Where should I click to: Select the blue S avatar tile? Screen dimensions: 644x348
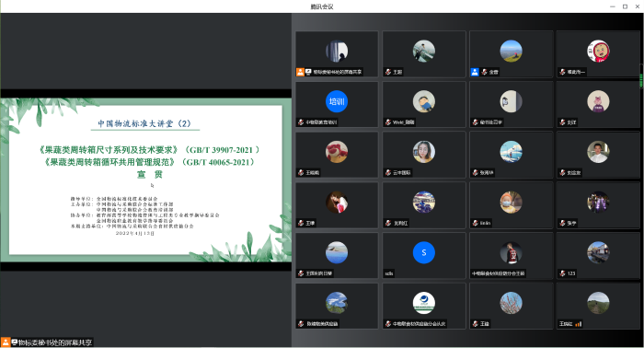click(x=424, y=255)
